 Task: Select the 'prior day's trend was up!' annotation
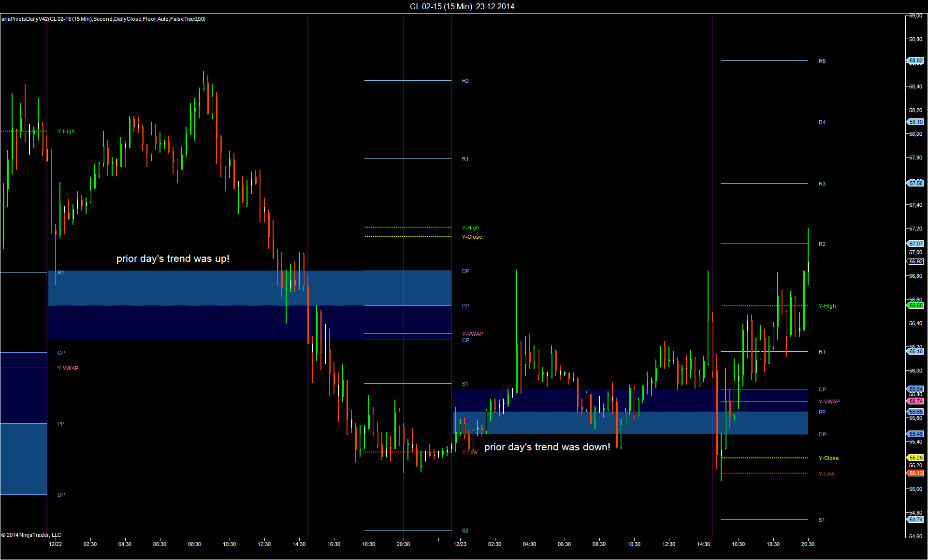coord(173,258)
